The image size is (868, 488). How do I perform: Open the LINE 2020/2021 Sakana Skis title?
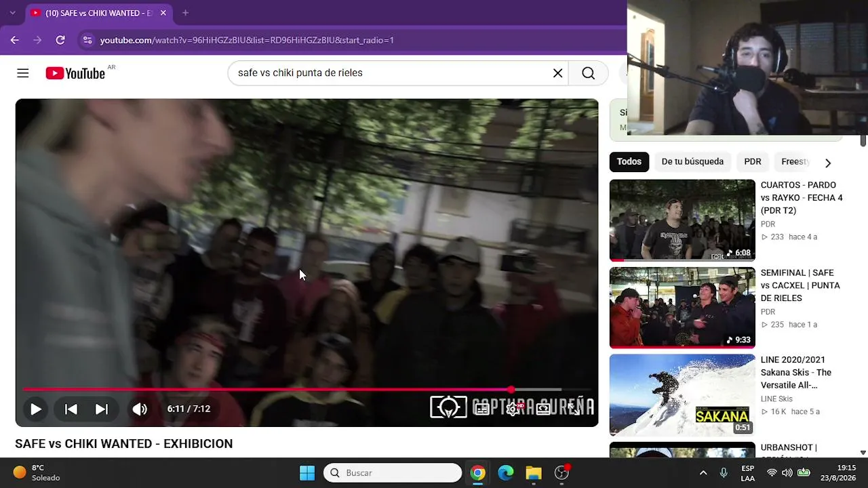coord(796,373)
